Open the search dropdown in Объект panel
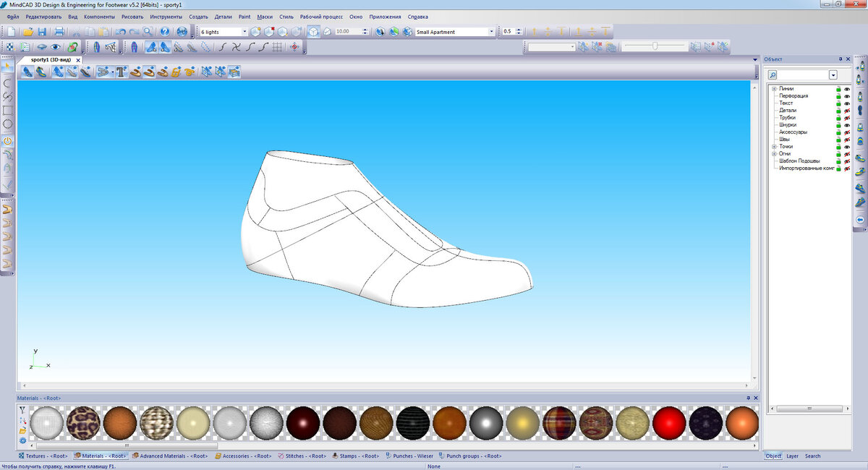This screenshot has width=868, height=470. 833,75
